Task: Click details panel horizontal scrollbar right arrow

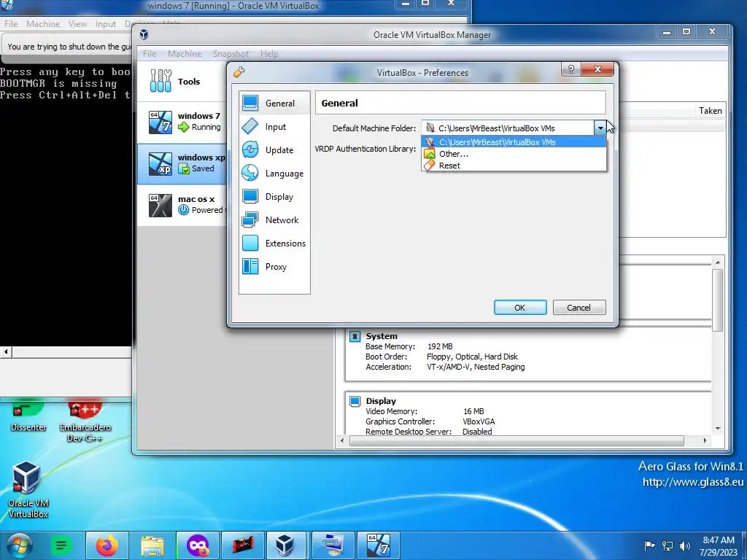Action: (705, 441)
